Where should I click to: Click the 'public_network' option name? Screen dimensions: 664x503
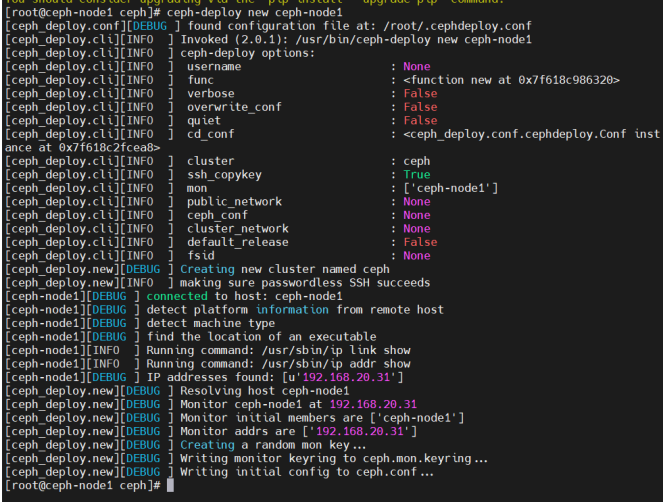coord(234,202)
